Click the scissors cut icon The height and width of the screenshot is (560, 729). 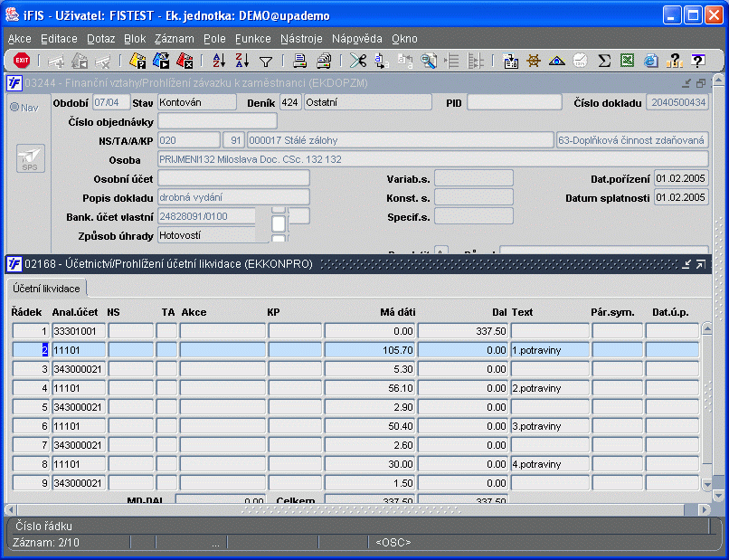coord(358,61)
